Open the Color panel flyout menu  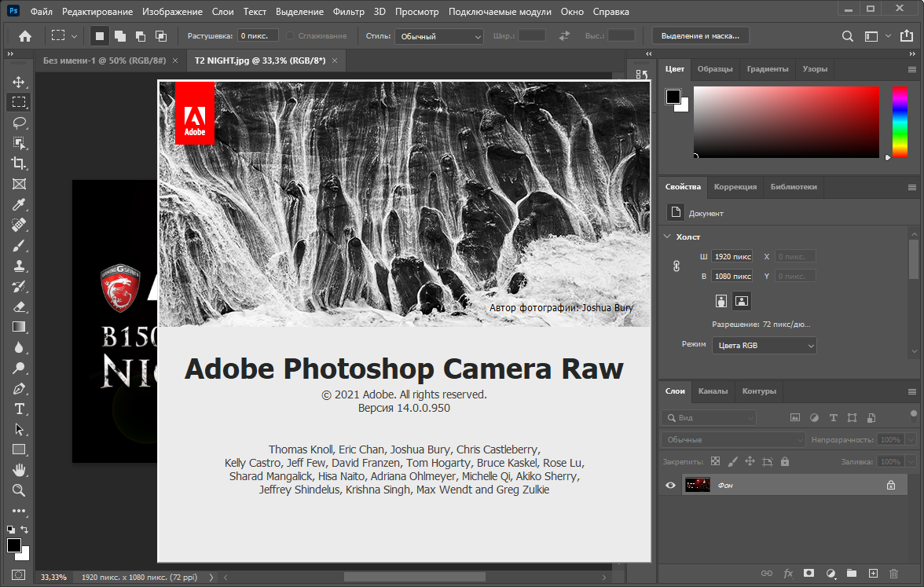pyautogui.click(x=911, y=69)
